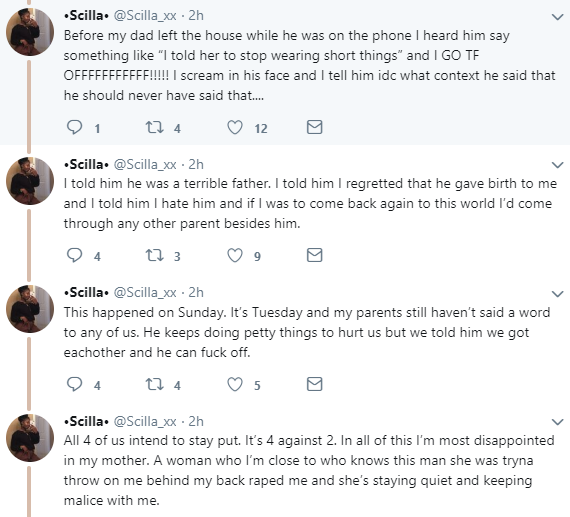570x517 pixels.
Task: Send "This happened on Sunday" tweet by message
Action: pos(314,384)
